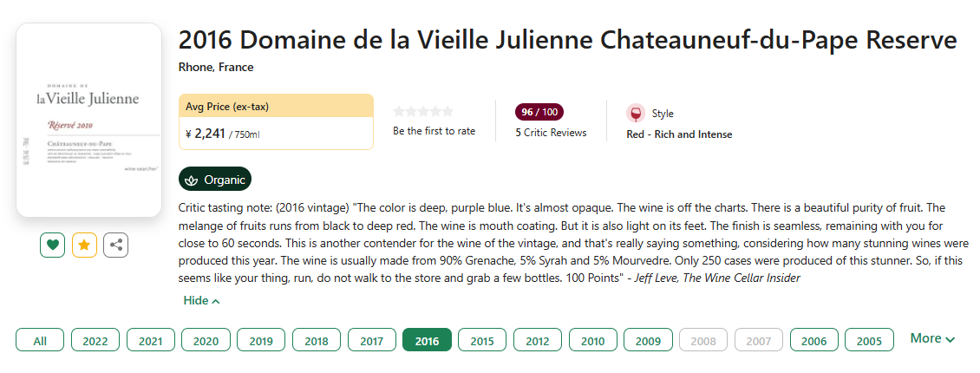Click the yellow star save icon
Viewport: 980px width, 373px height.
(x=84, y=245)
